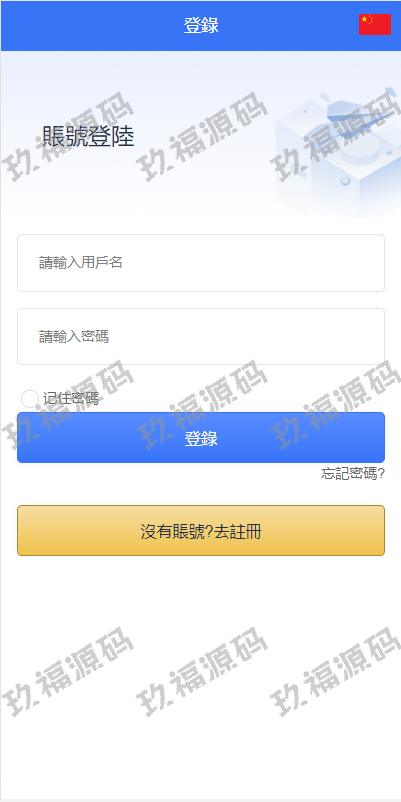Image resolution: width=401 pixels, height=802 pixels.
Task: Click the 賬號登陸 heading text
Action: point(88,137)
